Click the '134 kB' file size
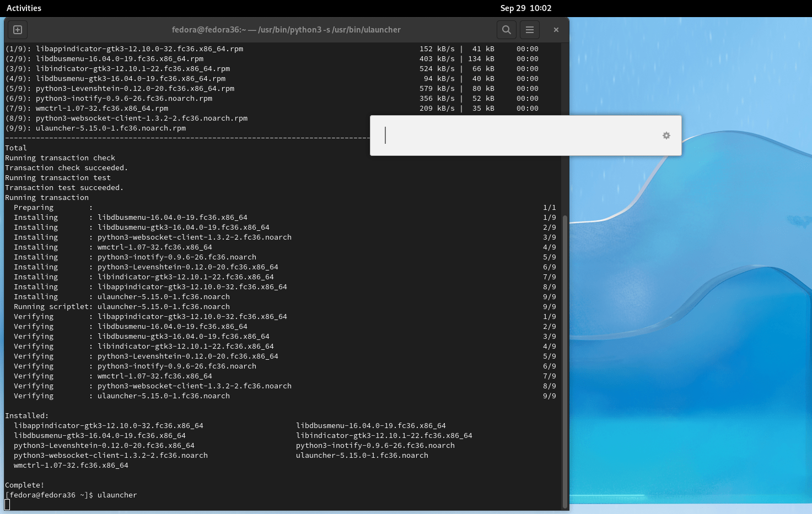 point(481,59)
